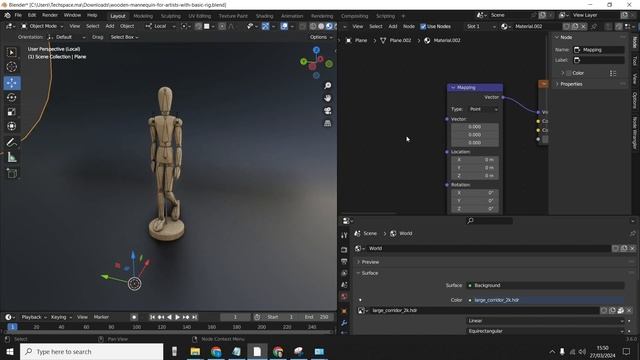The height and width of the screenshot is (360, 640).
Task: Open the Linear interpolation dropdown
Action: (545, 321)
